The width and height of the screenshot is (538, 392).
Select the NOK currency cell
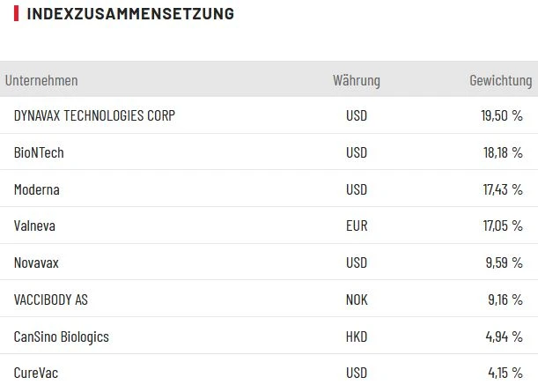click(x=357, y=300)
